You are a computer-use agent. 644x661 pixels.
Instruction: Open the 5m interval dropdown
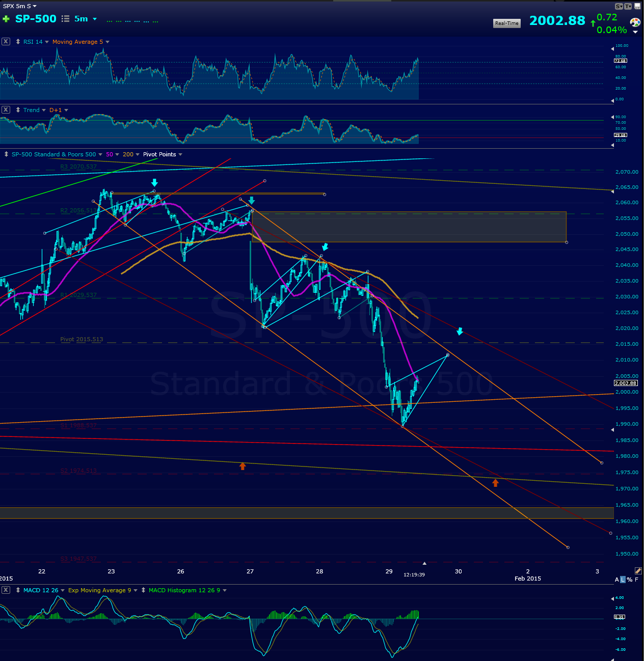point(86,19)
